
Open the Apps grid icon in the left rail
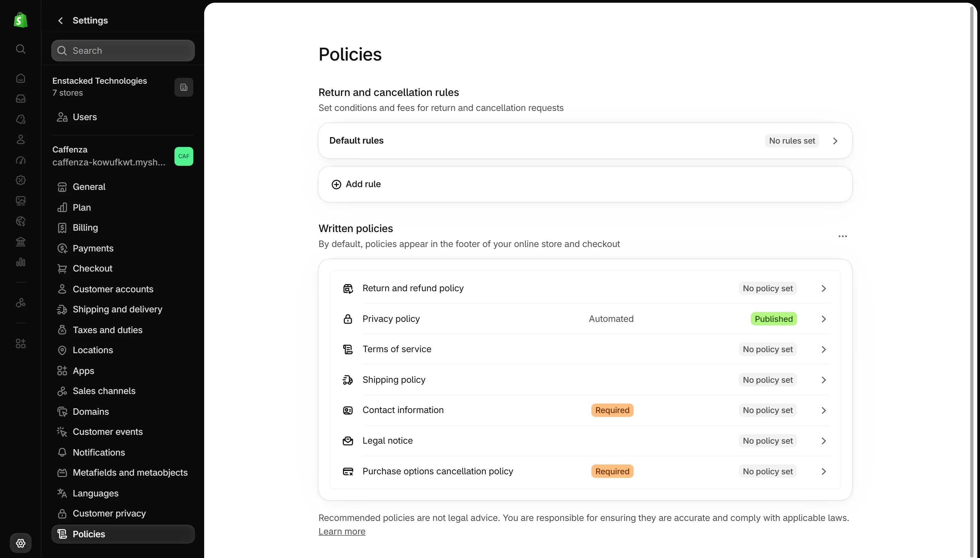coord(21,343)
